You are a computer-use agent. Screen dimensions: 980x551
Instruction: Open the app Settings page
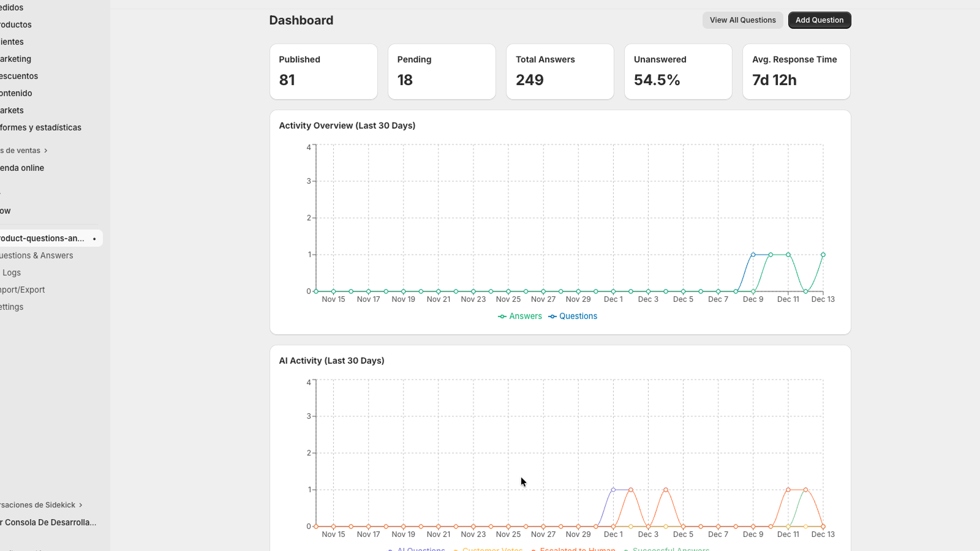[x=12, y=307]
